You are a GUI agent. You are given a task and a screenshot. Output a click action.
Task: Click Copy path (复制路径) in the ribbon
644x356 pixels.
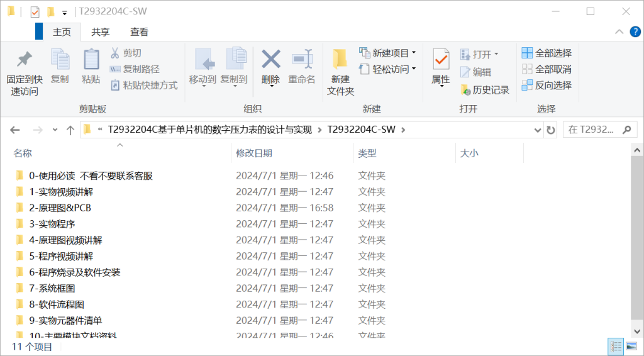pyautogui.click(x=135, y=69)
